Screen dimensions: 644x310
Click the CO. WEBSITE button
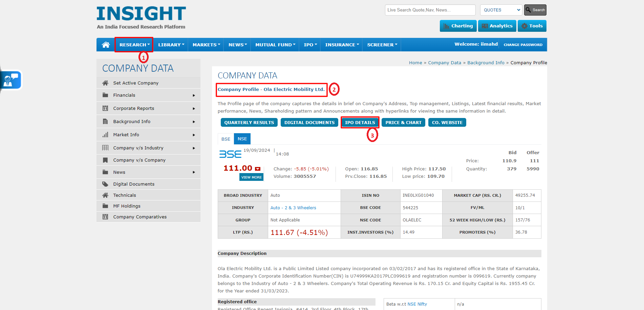(x=447, y=122)
